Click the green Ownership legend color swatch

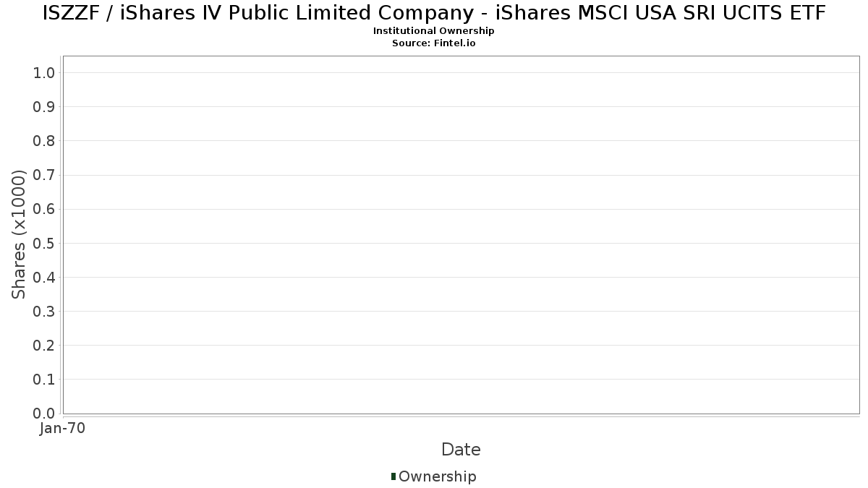[393, 476]
